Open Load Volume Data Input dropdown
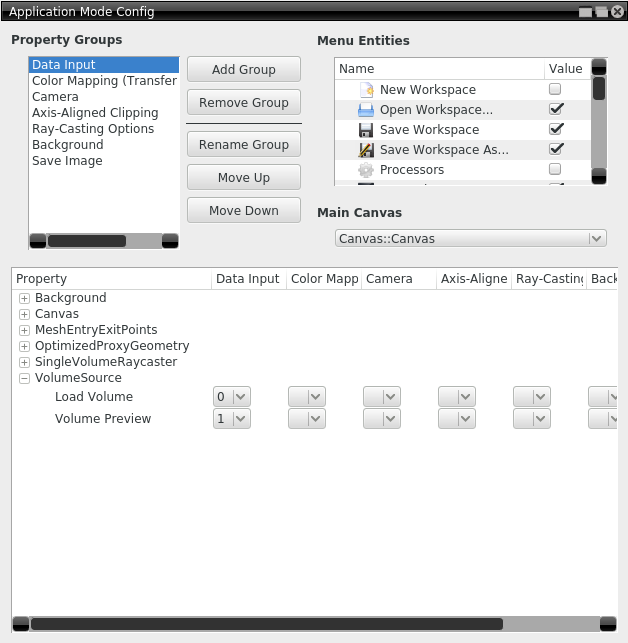 (232, 397)
